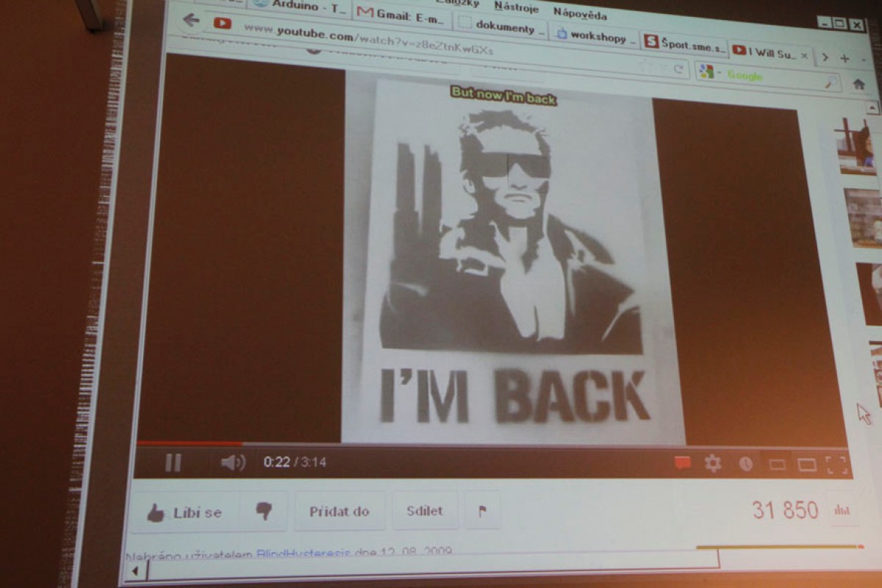The width and height of the screenshot is (882, 588).
Task: Click horizontal scrollbar left arrow
Action: pos(135,570)
